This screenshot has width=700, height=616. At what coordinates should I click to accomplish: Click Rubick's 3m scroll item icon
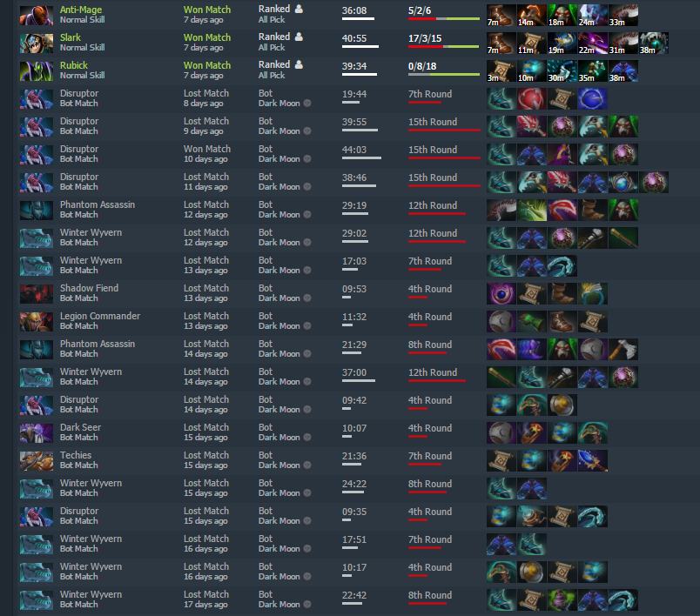(x=501, y=71)
